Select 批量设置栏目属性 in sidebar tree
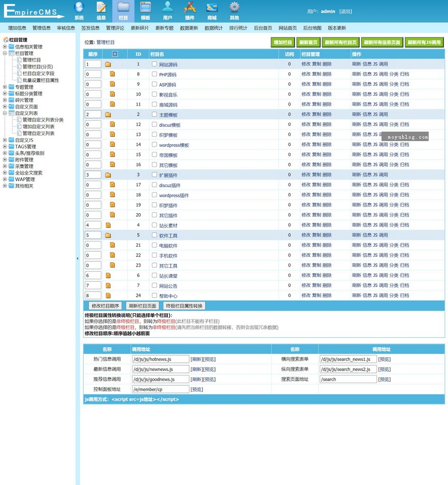Screen dimensions: 448x485 click(41, 80)
